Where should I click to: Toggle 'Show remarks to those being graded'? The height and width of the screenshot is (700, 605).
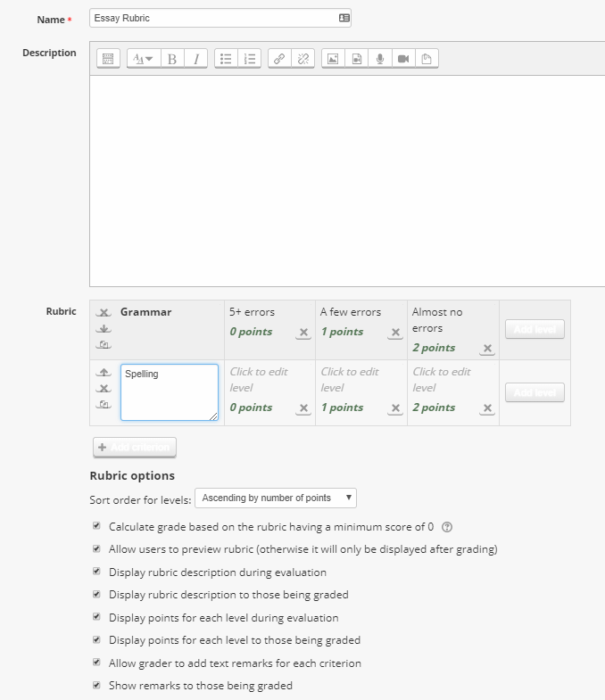click(97, 686)
